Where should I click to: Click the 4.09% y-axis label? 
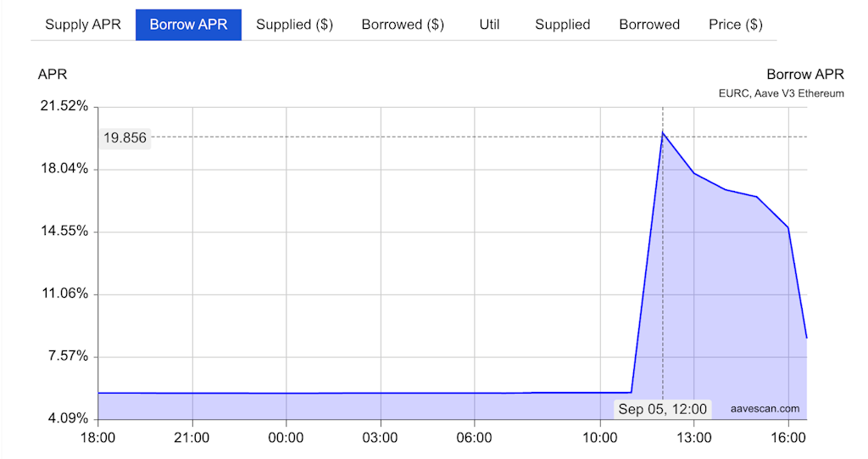(68, 418)
